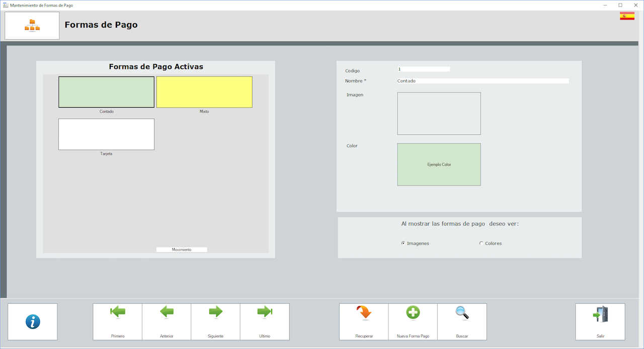Click the Spanish flag language icon

(627, 16)
